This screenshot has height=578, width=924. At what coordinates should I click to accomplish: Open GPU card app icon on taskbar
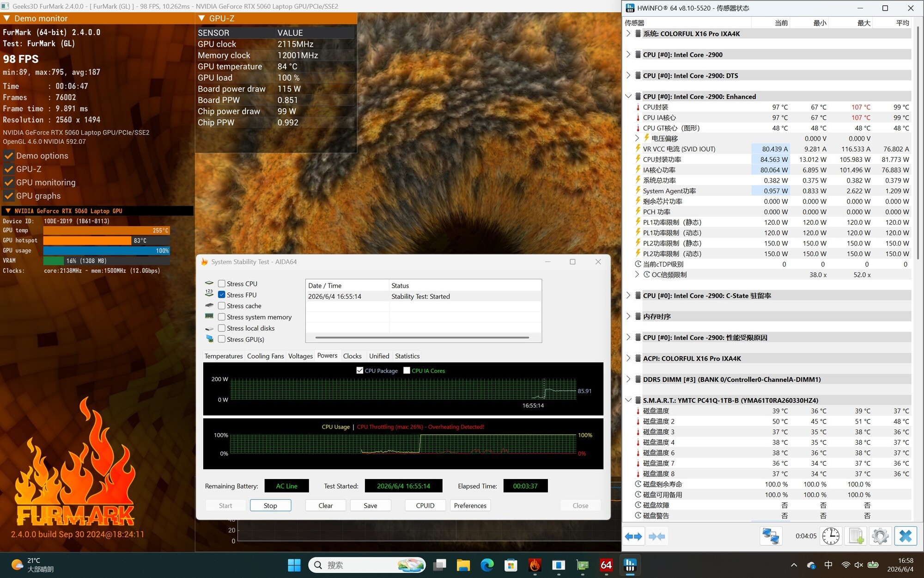583,565
